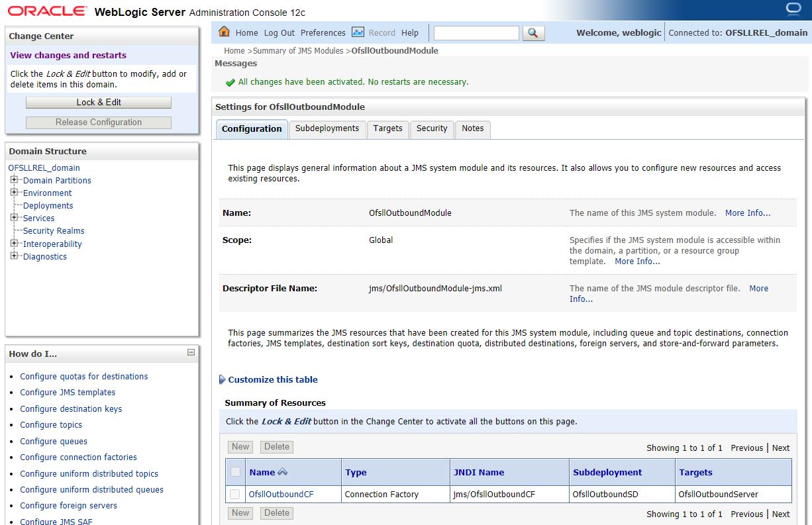Screen dimensions: 812x525
Task: Click the upper New button
Action: [x=240, y=447]
